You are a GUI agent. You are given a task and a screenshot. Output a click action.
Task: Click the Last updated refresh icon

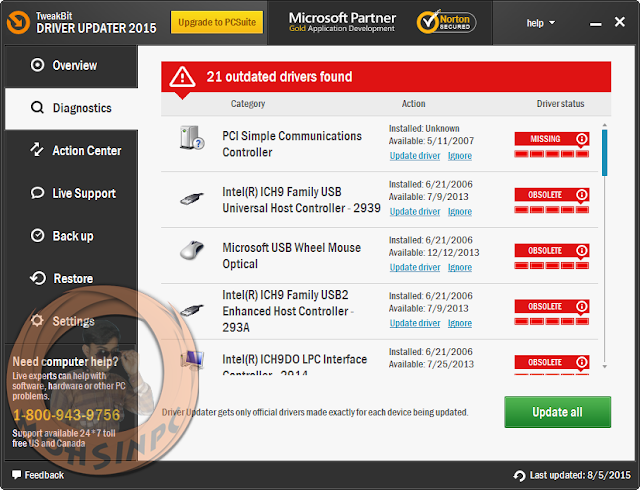[519, 475]
